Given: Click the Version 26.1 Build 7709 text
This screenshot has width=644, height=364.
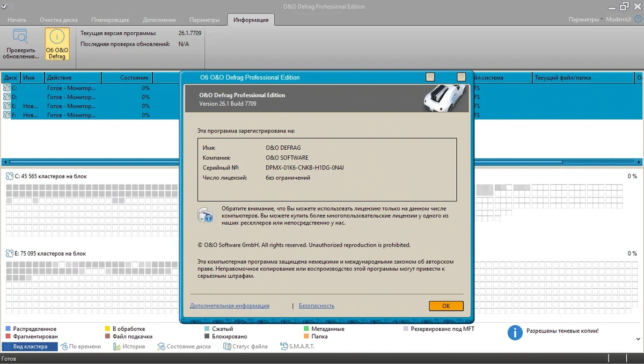Looking at the screenshot, I should 228,104.
